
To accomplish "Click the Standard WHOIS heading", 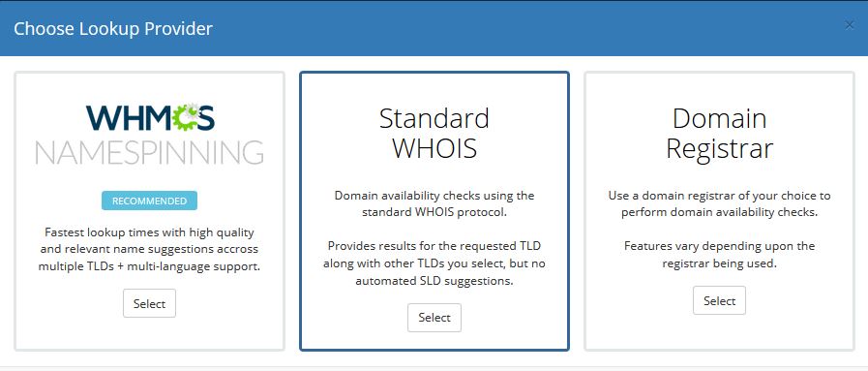I will pyautogui.click(x=434, y=134).
